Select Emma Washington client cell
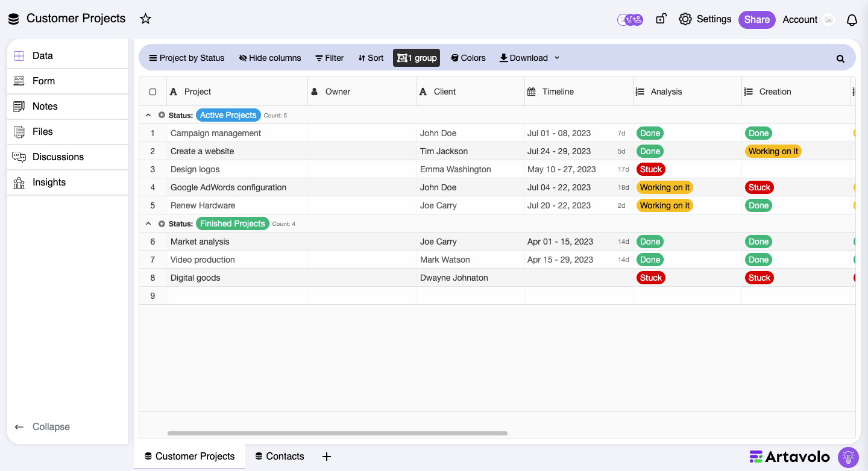868x471 pixels. point(470,169)
